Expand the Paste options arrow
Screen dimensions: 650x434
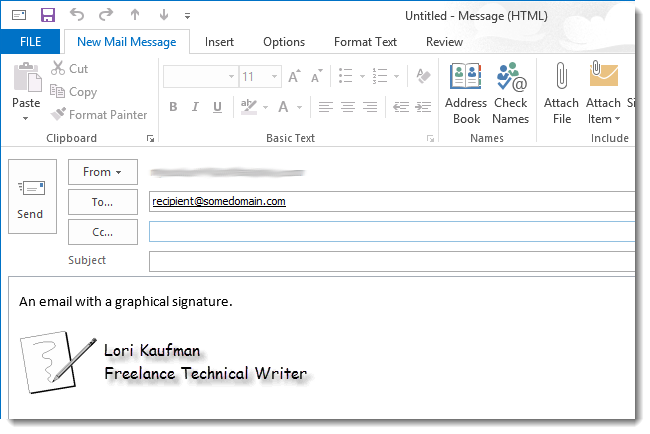(x=26, y=119)
